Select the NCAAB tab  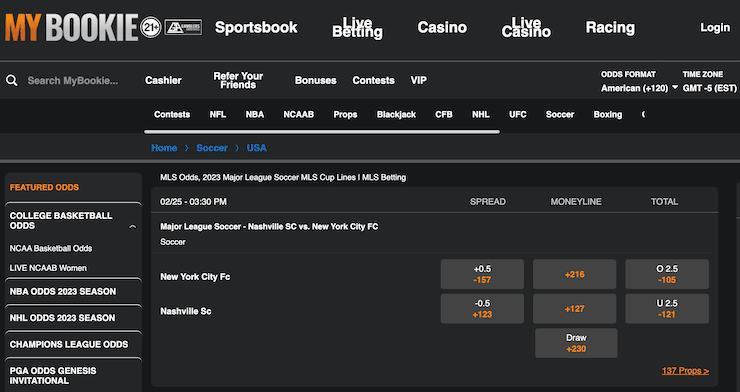(x=299, y=115)
